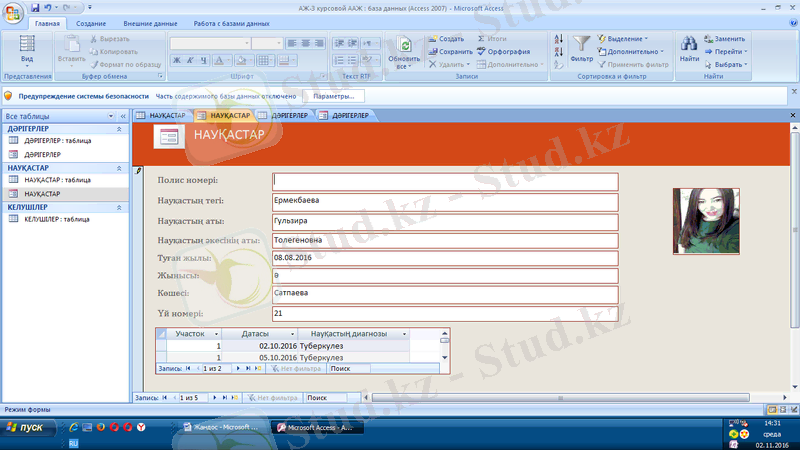Switch to the Создание ribbon tab

click(91, 22)
